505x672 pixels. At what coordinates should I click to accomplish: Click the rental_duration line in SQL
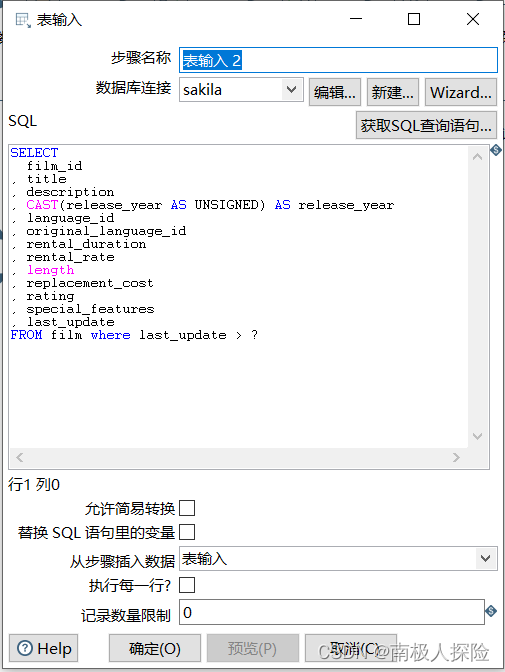tap(86, 244)
